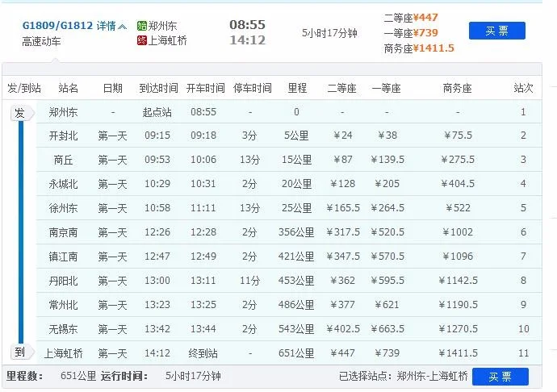Click departure time 08:55 in the summary
The width and height of the screenshot is (557, 392).
(x=247, y=24)
